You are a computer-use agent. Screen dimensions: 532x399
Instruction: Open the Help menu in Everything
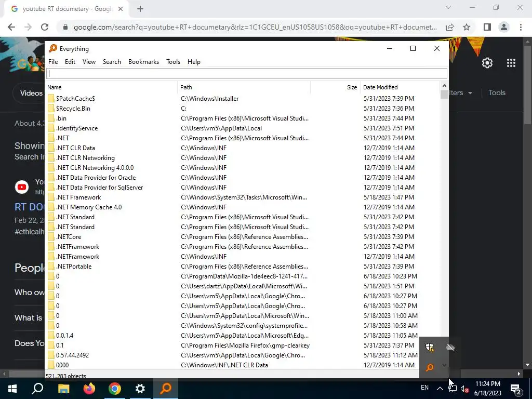(194, 62)
